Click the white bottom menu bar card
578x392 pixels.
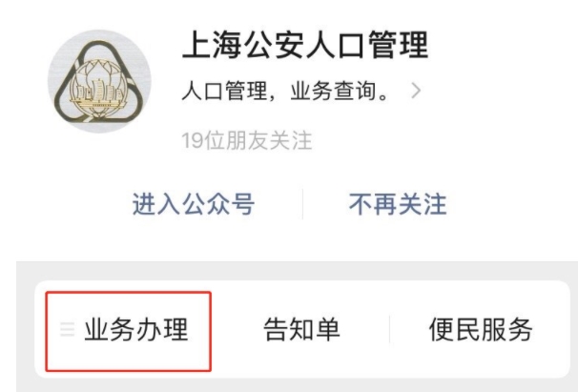click(x=302, y=329)
